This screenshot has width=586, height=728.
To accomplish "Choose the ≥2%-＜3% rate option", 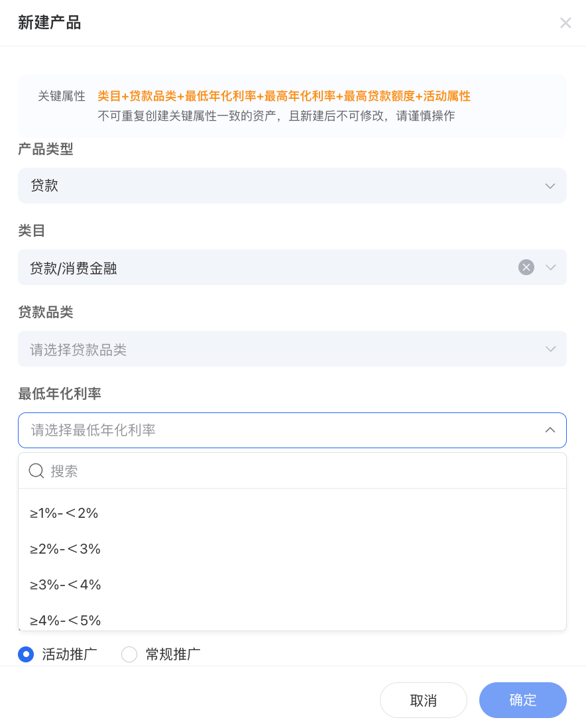I will click(x=65, y=549).
